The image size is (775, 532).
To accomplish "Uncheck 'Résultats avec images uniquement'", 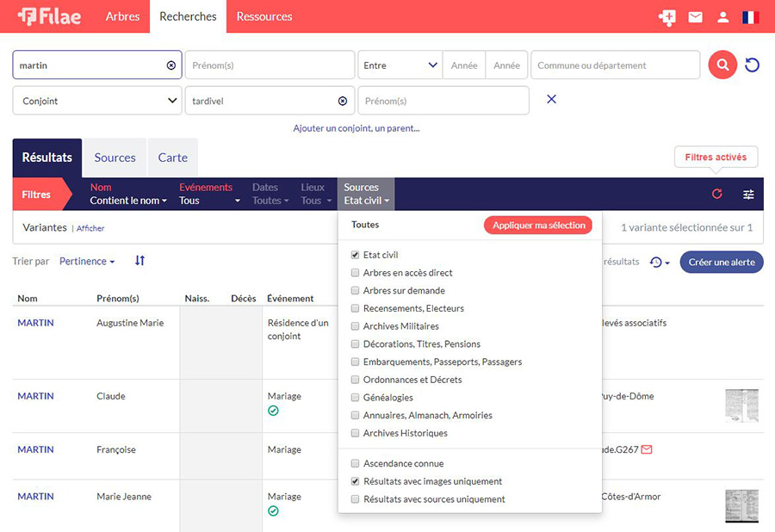I will click(356, 481).
